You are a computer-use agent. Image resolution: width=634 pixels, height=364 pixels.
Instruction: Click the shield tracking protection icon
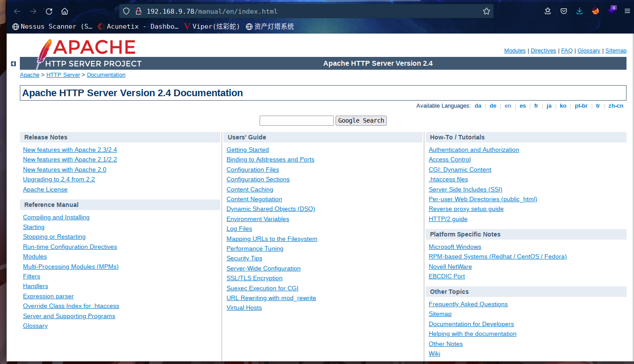(x=126, y=11)
